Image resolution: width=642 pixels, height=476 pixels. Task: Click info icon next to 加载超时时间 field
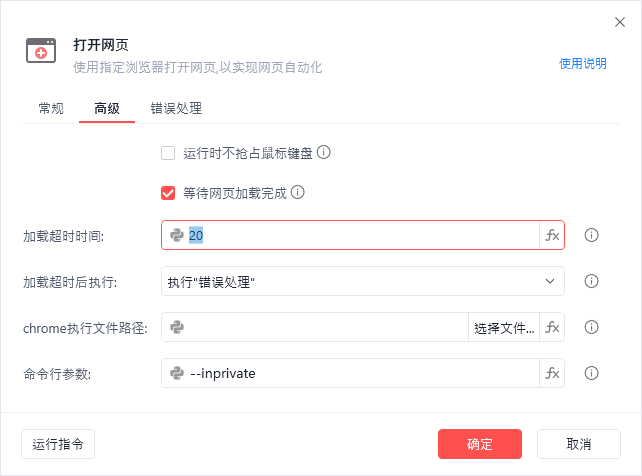(591, 235)
